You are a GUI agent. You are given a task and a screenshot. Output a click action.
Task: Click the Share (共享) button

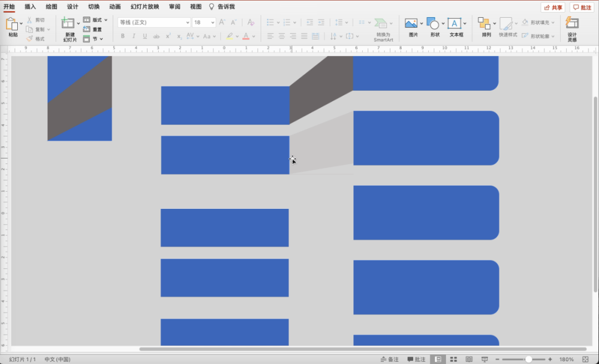click(553, 7)
